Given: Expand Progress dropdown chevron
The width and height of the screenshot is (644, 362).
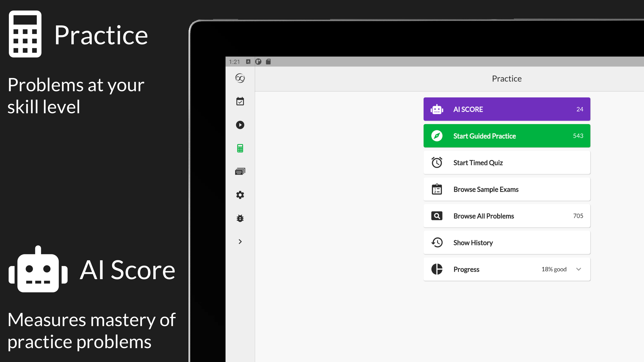Looking at the screenshot, I should tap(579, 269).
